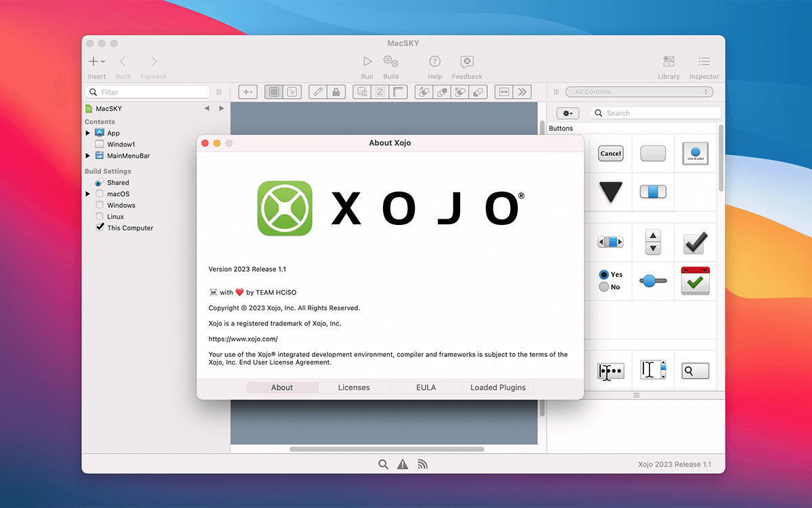Switch to the About tab
Viewport: 812px width, 508px height.
coord(281,387)
